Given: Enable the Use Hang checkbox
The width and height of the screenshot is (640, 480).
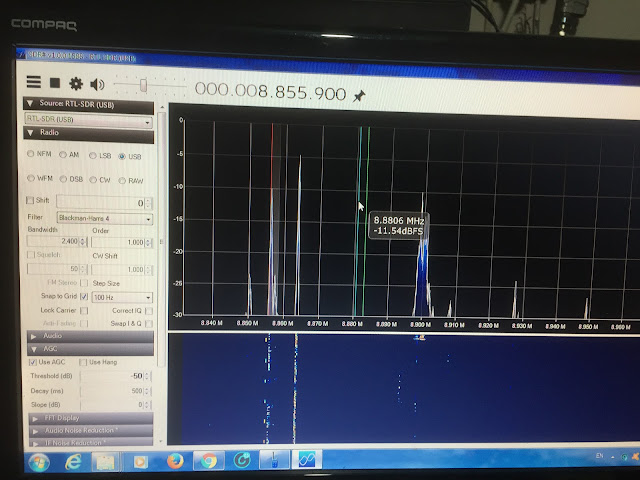Looking at the screenshot, I should tap(83, 362).
